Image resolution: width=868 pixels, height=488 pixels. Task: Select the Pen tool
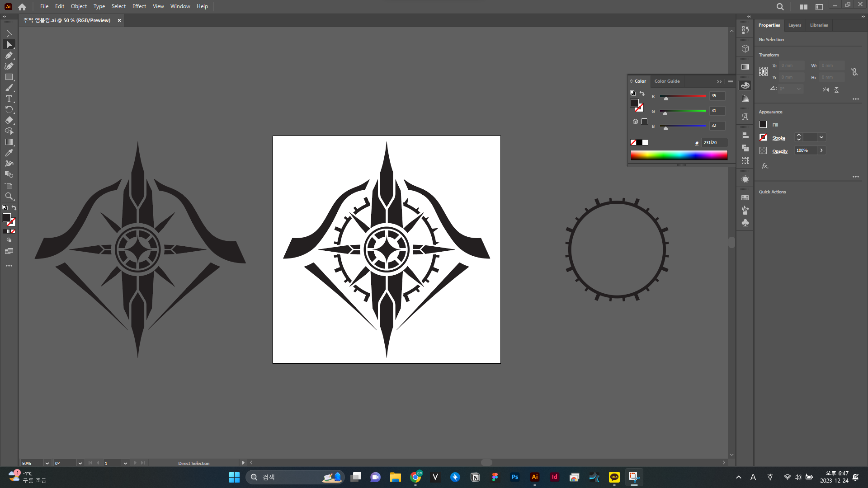[x=9, y=55]
